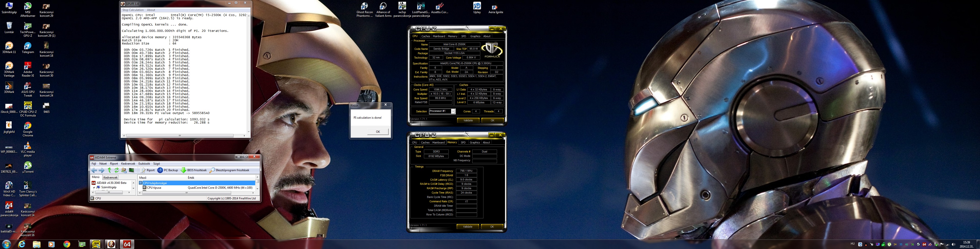The width and height of the screenshot is (980, 249).
Task: Select Ghost Recon Phantoms desktop shortcut
Action: 364,9
